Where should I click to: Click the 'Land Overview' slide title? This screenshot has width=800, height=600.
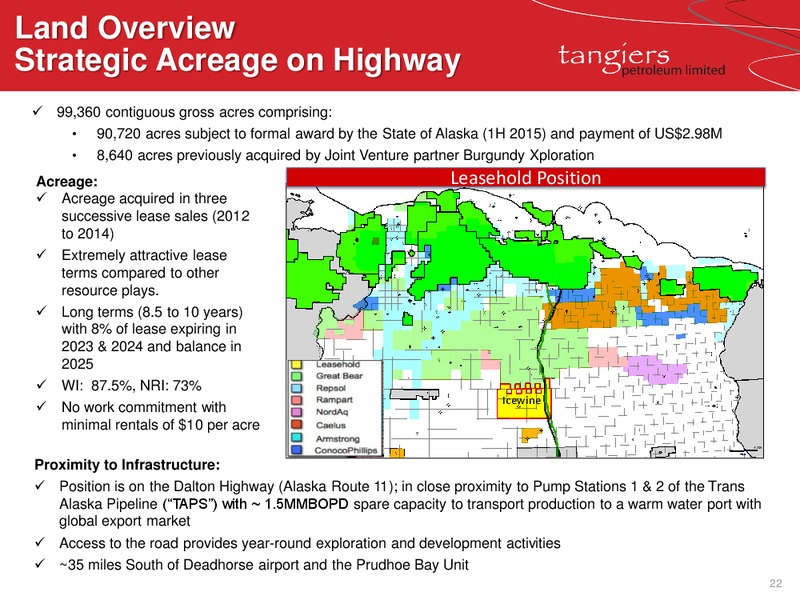tap(125, 28)
